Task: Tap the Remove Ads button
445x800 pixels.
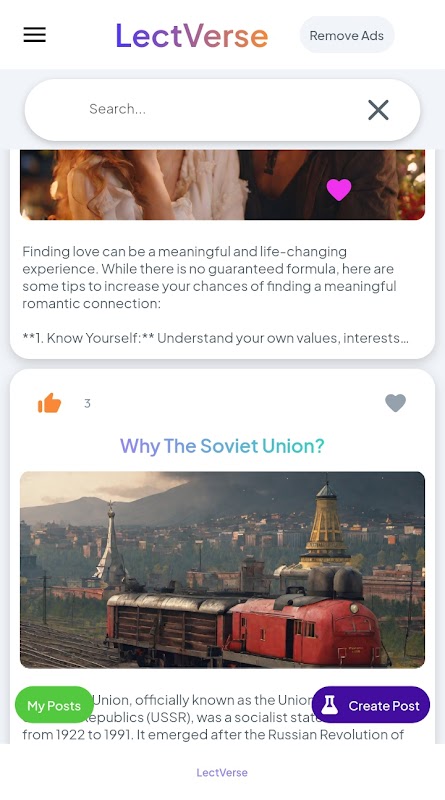Action: point(347,35)
